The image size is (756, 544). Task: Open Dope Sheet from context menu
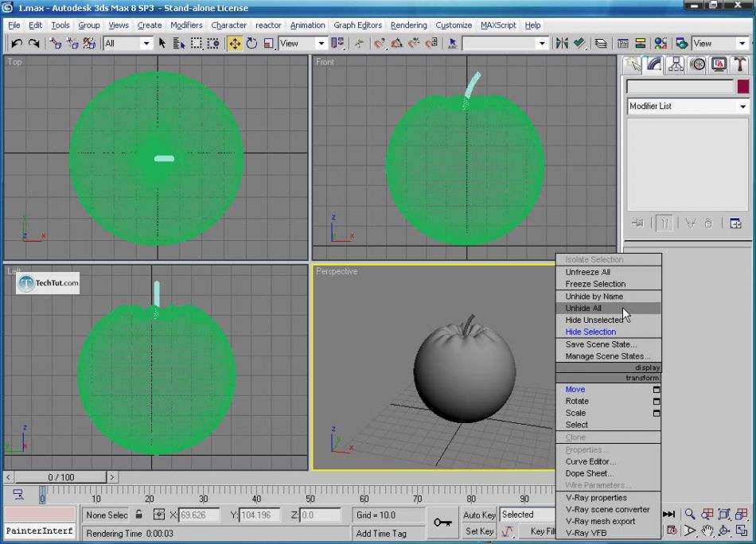[x=609, y=474]
